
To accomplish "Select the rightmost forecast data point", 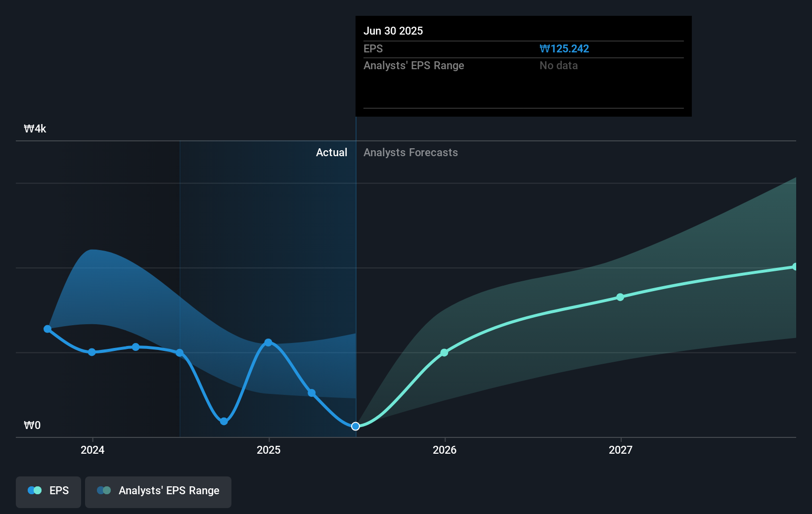I will point(795,267).
